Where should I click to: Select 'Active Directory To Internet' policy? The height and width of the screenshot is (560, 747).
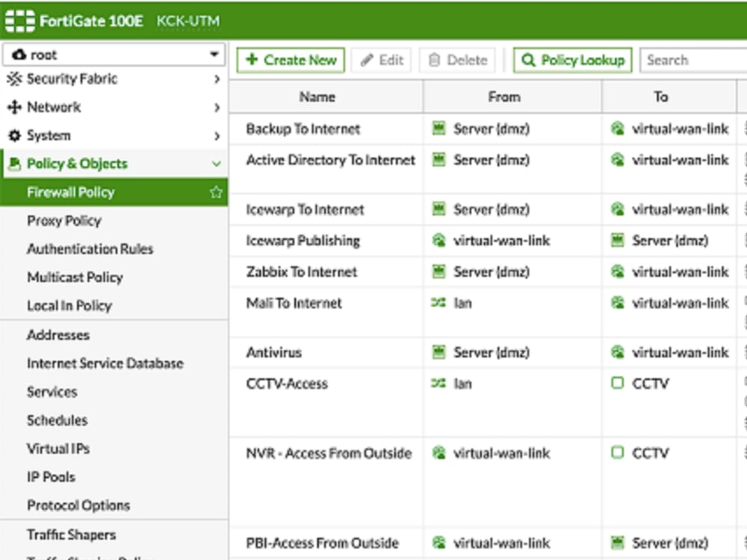(331, 160)
